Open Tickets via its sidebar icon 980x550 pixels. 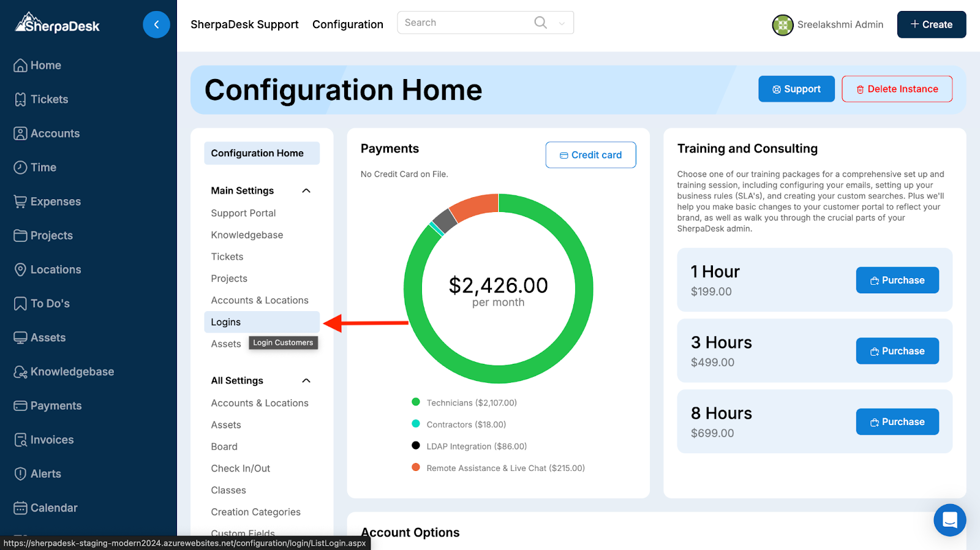pos(20,99)
